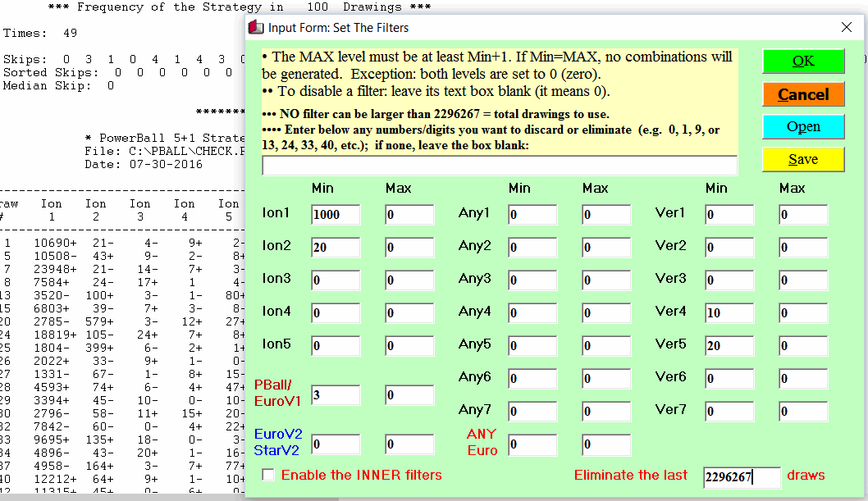
Task: Select the Any1 Min input box
Action: coord(532,215)
